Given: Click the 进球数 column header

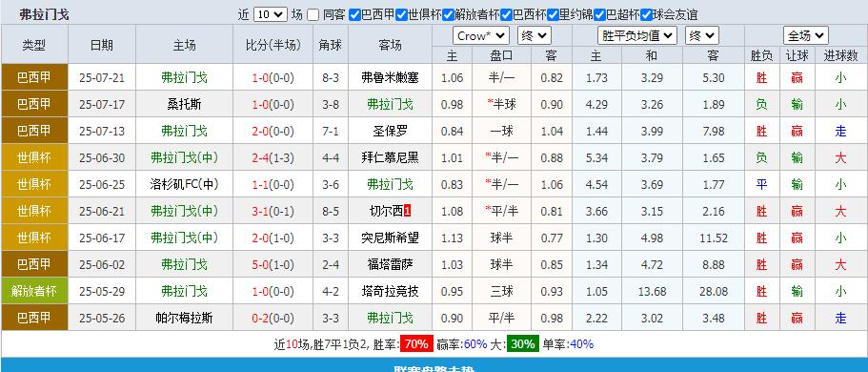Looking at the screenshot, I should pyautogui.click(x=841, y=55).
